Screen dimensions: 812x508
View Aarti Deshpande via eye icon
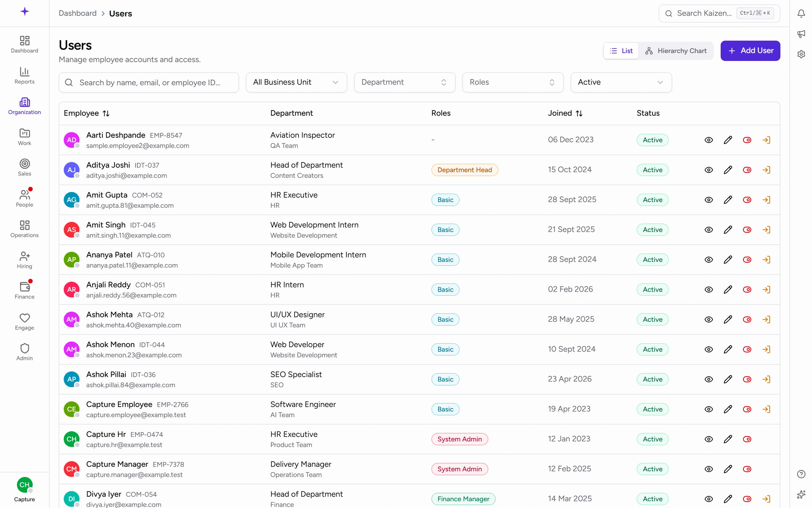pos(709,140)
